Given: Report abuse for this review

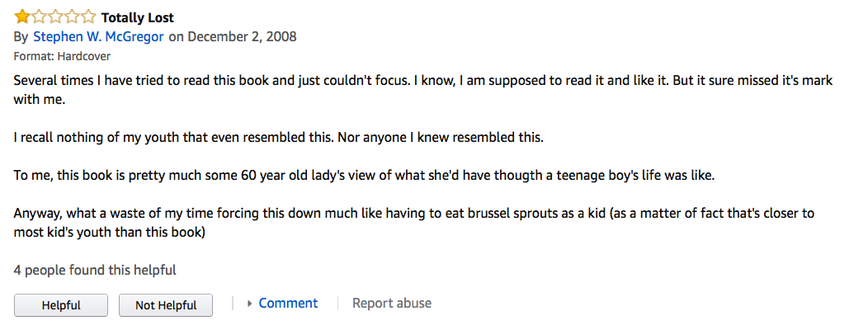Looking at the screenshot, I should (x=391, y=303).
